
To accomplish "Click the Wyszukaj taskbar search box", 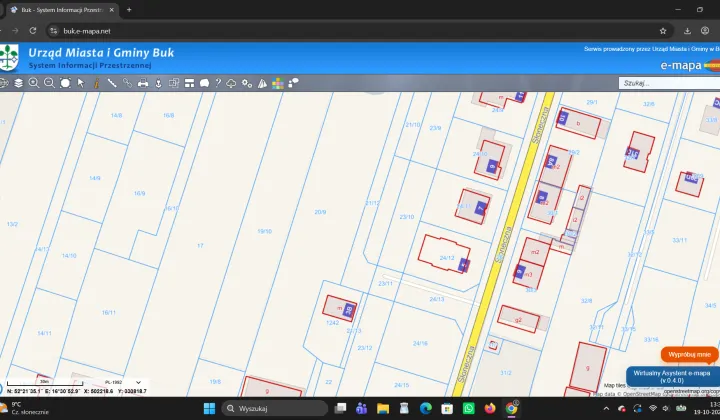I will (275, 408).
